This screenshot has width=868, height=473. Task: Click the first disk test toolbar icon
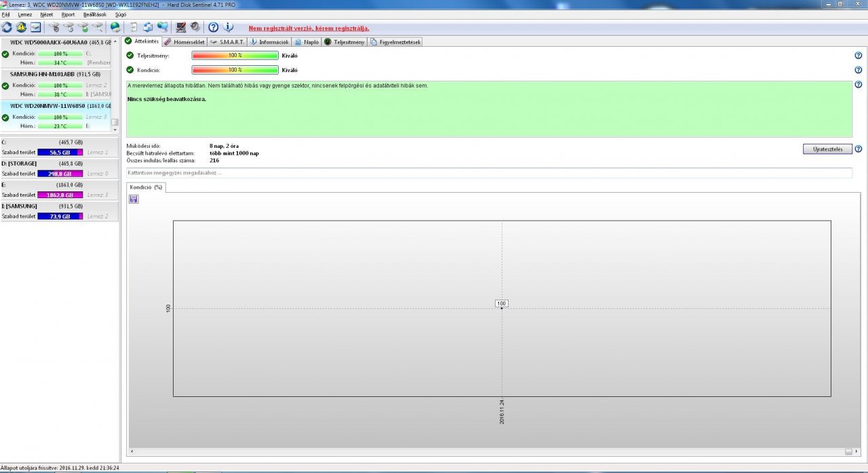(54, 27)
